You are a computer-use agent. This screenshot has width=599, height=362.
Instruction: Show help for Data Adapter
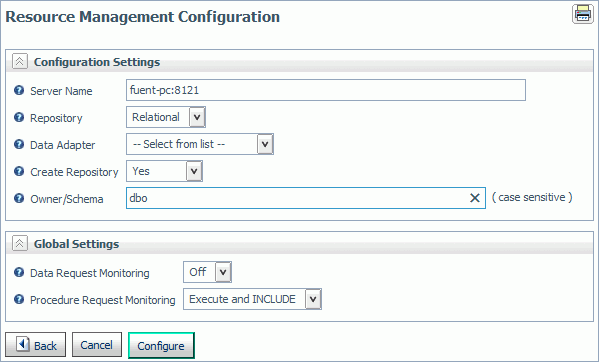coord(19,144)
